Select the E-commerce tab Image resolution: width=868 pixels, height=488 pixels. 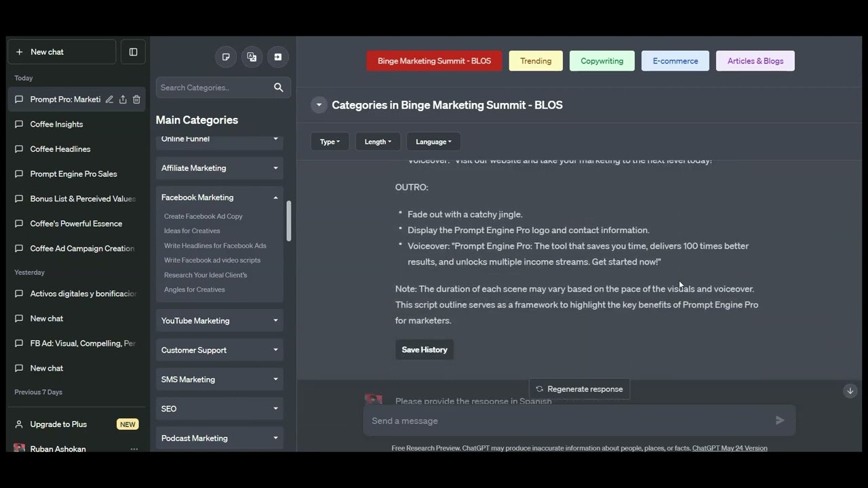675,61
